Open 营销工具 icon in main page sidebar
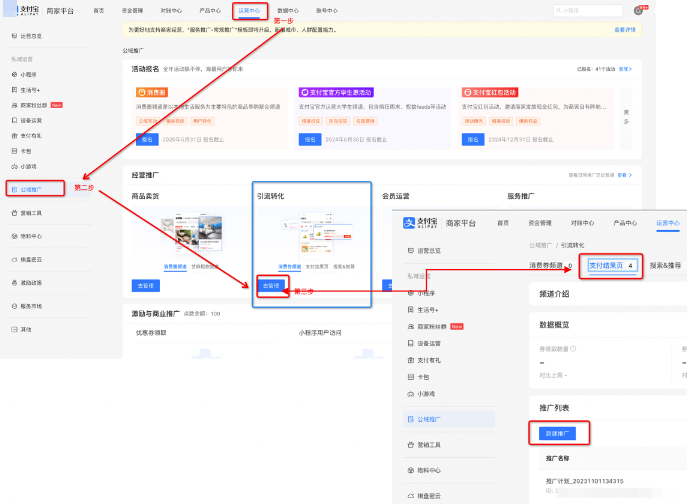Image resolution: width=687 pixels, height=504 pixels. pos(14,213)
